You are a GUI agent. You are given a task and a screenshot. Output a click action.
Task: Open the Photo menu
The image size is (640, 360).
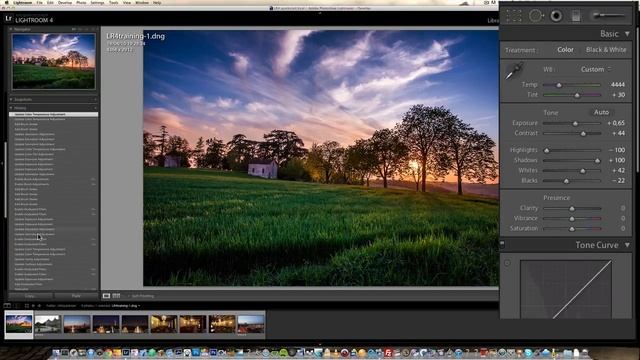81,2
